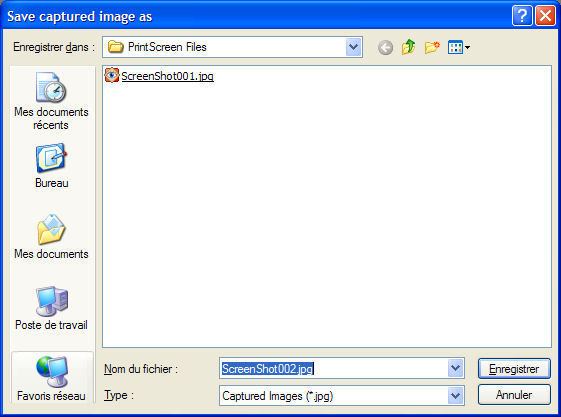Viewport: 561px width, 417px height.
Task: Open the view menu icon
Action: click(459, 47)
